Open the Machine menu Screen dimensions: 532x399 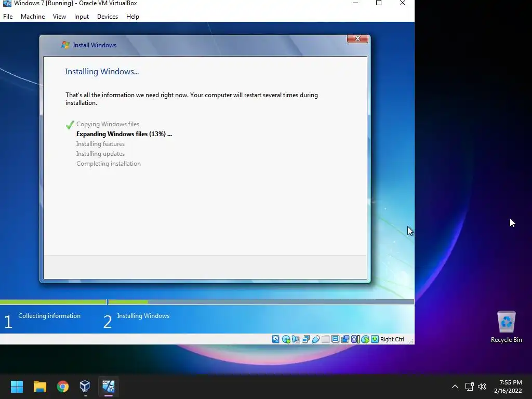(33, 17)
